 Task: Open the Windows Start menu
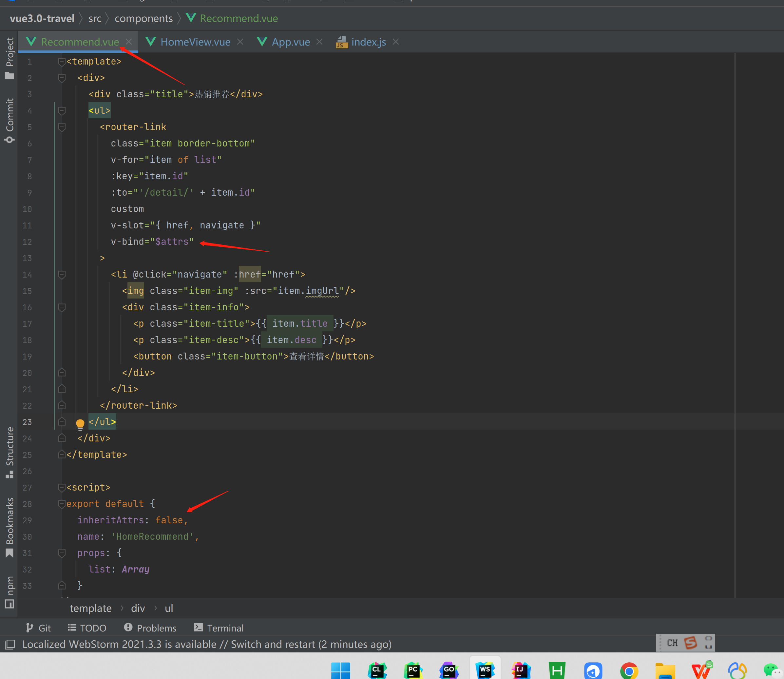point(340,670)
